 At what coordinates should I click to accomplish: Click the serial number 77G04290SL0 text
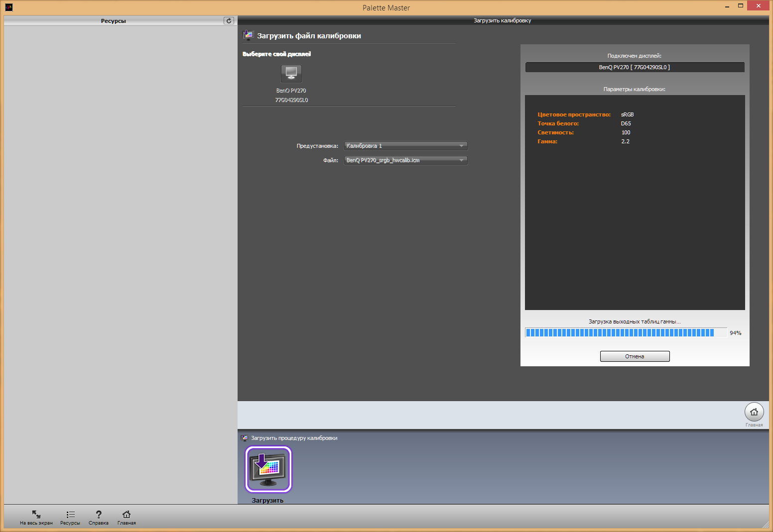coord(291,100)
